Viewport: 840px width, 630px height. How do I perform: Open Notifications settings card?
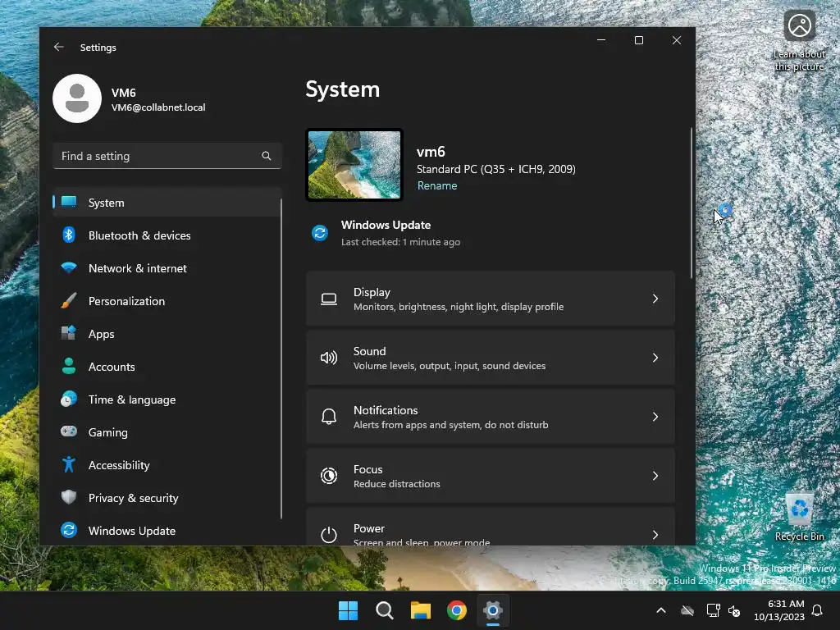click(x=491, y=417)
